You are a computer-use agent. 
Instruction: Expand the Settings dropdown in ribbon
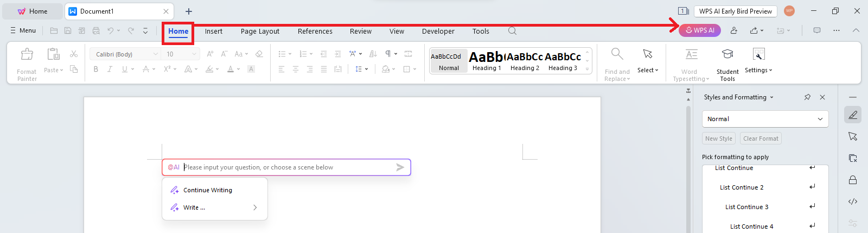[758, 70]
